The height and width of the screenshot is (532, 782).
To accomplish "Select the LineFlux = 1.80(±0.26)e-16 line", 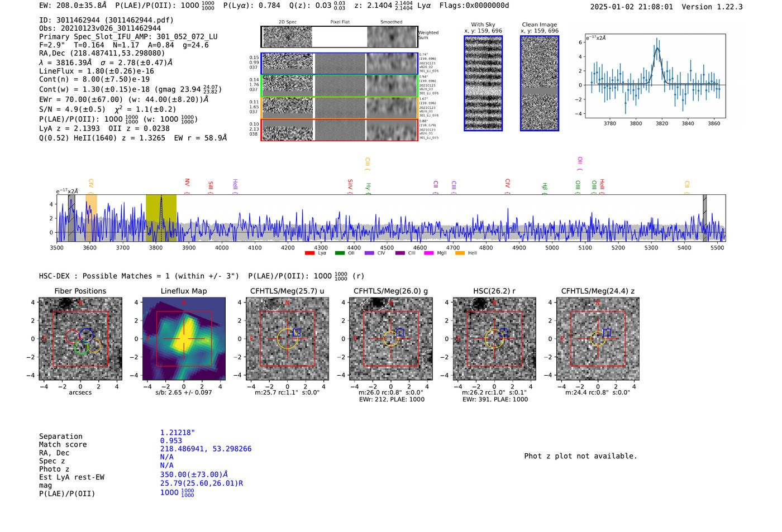I will (97, 71).
